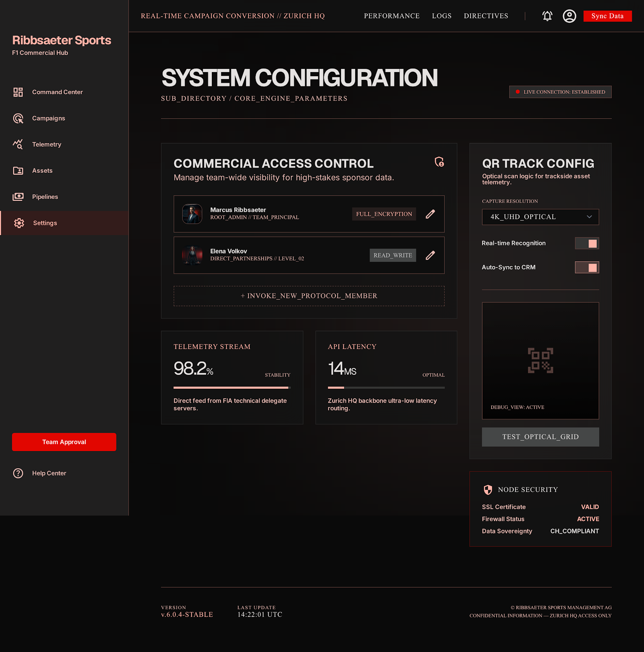Open the user account profile icon
The width and height of the screenshot is (644, 652).
coord(569,16)
